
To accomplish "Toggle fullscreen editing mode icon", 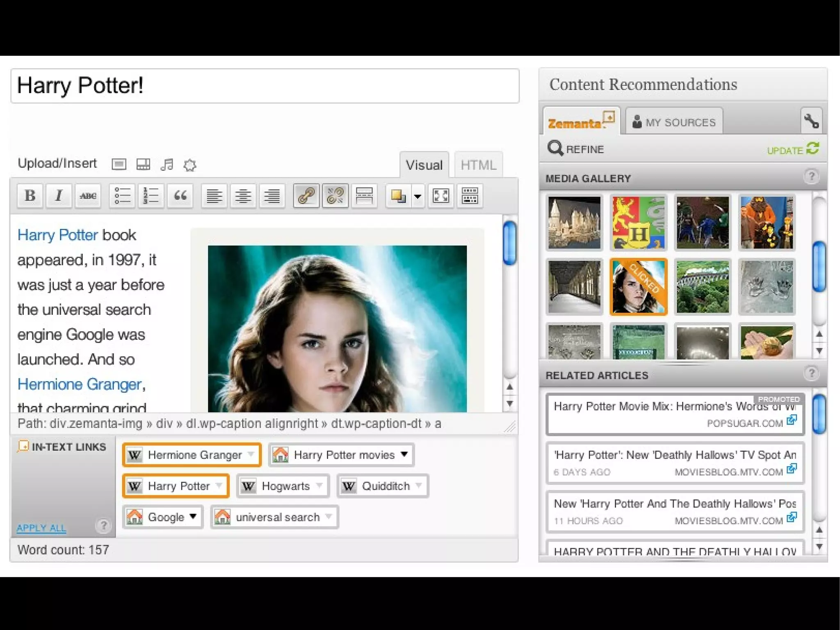I will 441,196.
